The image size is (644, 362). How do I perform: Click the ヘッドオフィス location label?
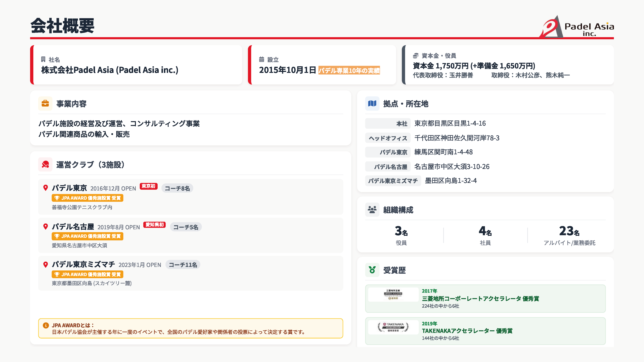point(388,138)
